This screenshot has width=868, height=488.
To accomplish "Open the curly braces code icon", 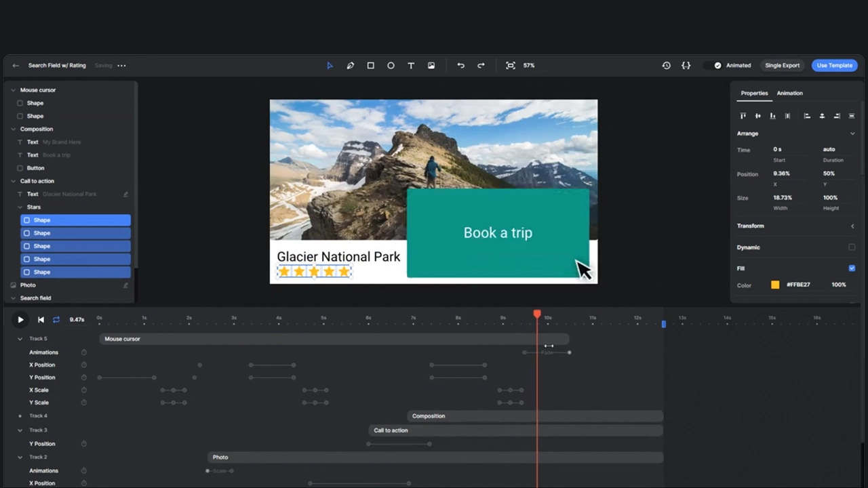I will click(x=686, y=66).
